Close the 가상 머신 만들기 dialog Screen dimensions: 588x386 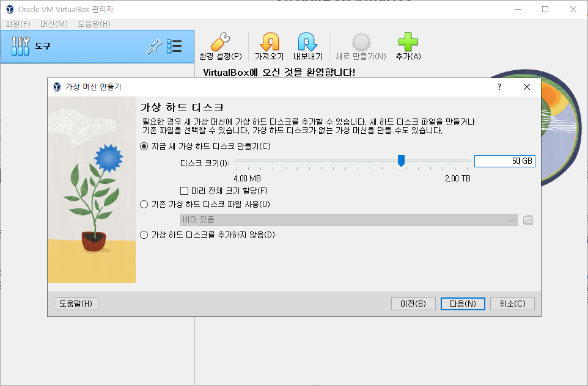(x=526, y=87)
